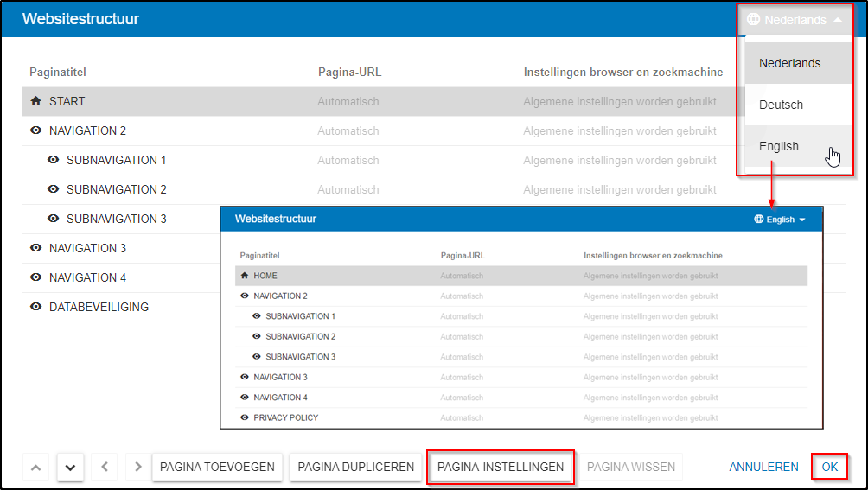Open the English language dropdown in inset
Screen dimensions: 868x490
(x=780, y=220)
